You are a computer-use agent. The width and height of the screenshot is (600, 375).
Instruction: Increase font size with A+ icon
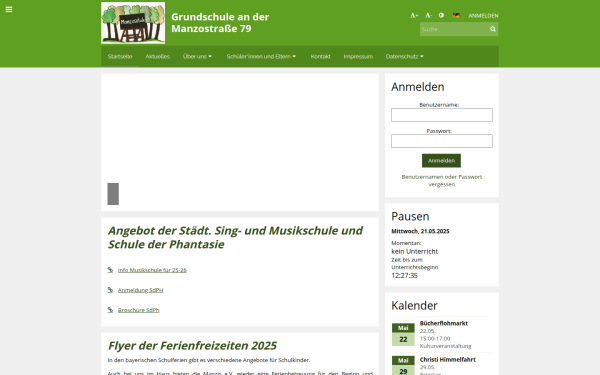(x=414, y=15)
